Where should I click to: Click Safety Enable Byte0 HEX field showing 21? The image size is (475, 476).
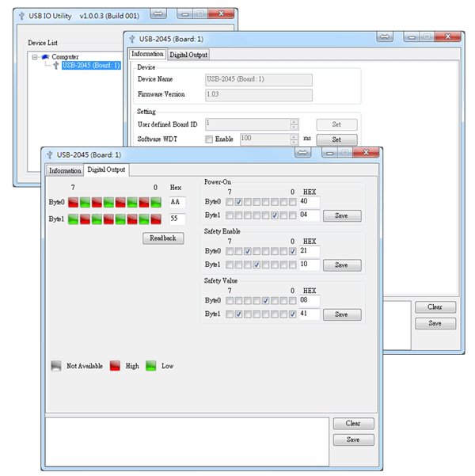pos(310,251)
